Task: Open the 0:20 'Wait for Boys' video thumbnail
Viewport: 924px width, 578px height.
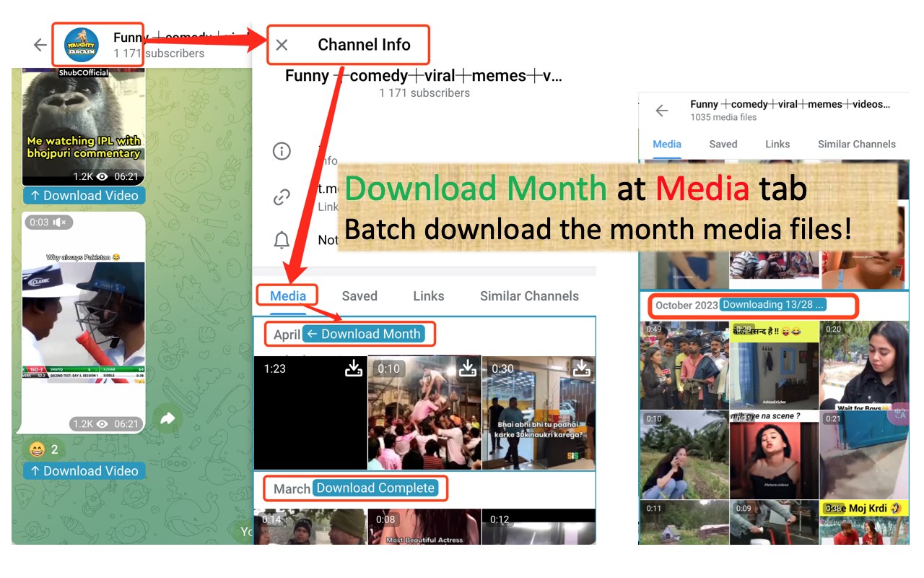Action: pos(865,366)
